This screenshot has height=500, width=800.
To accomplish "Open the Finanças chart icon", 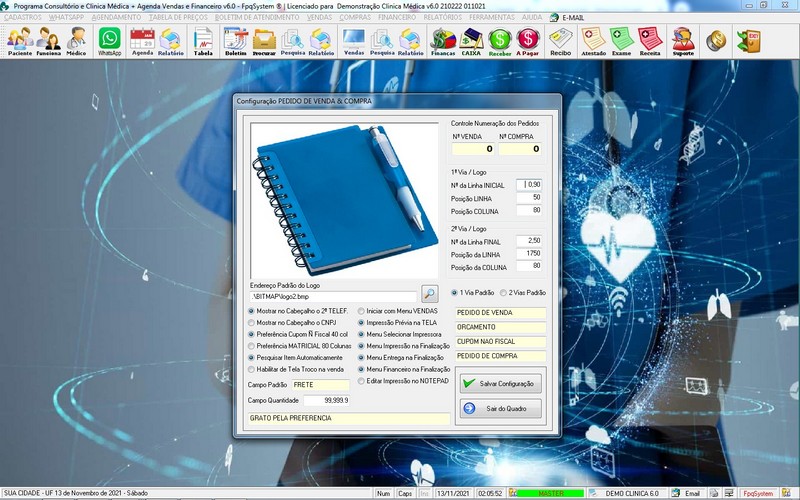I will point(443,41).
